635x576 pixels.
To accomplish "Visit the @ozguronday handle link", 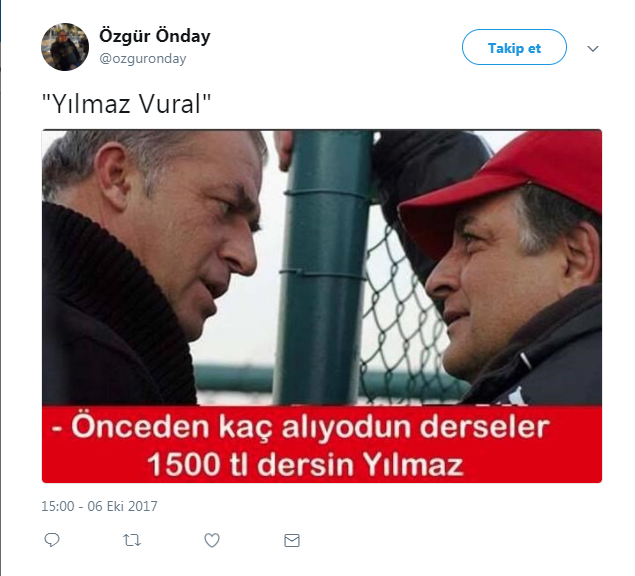I will click(143, 59).
